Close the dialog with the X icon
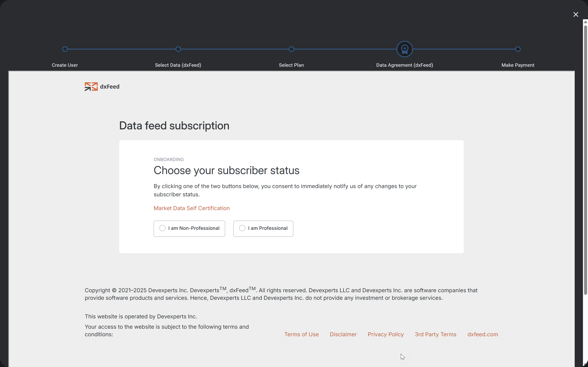588x367 pixels. pos(576,14)
